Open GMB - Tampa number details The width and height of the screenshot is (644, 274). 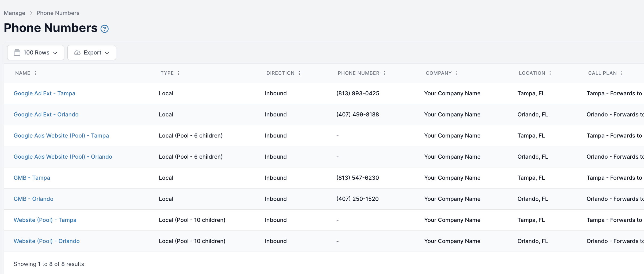[32, 178]
